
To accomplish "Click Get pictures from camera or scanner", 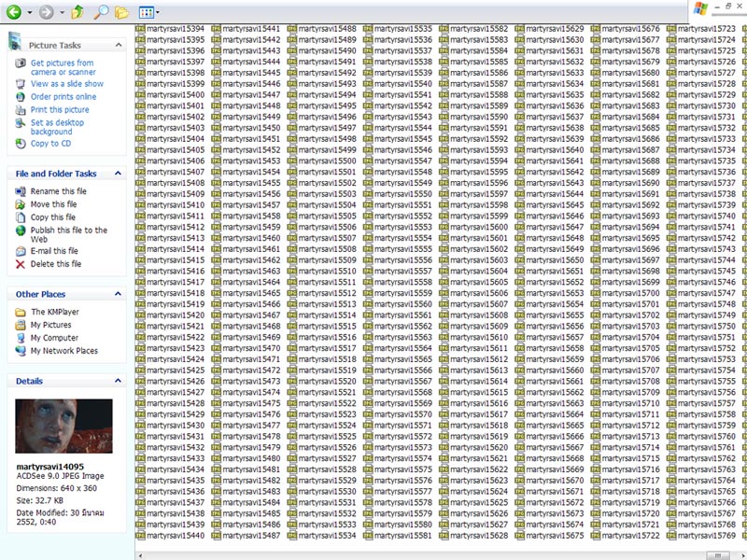I will [x=63, y=67].
